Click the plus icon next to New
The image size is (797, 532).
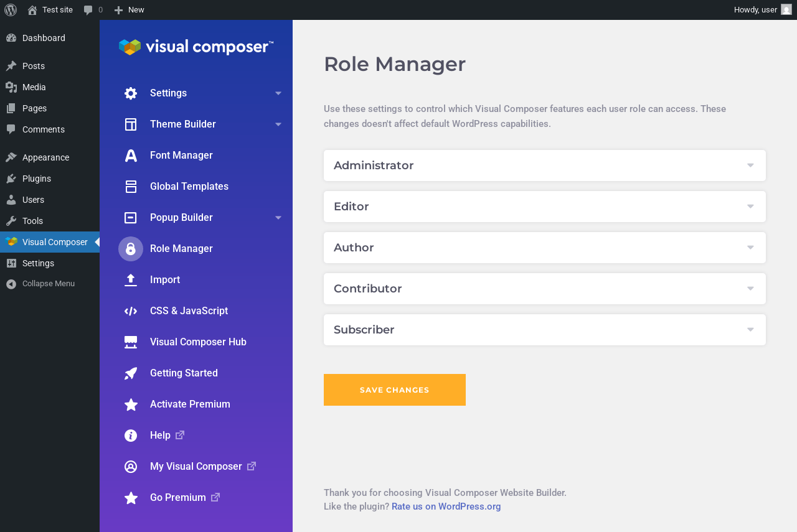tap(118, 10)
